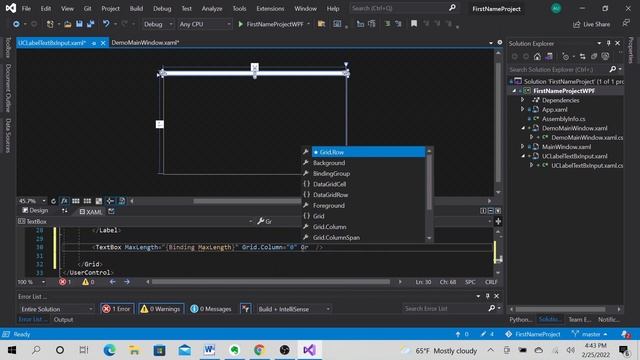This screenshot has width=640, height=360.
Task: Click the Pending Changes Filter clock icon
Action: coord(565,56)
